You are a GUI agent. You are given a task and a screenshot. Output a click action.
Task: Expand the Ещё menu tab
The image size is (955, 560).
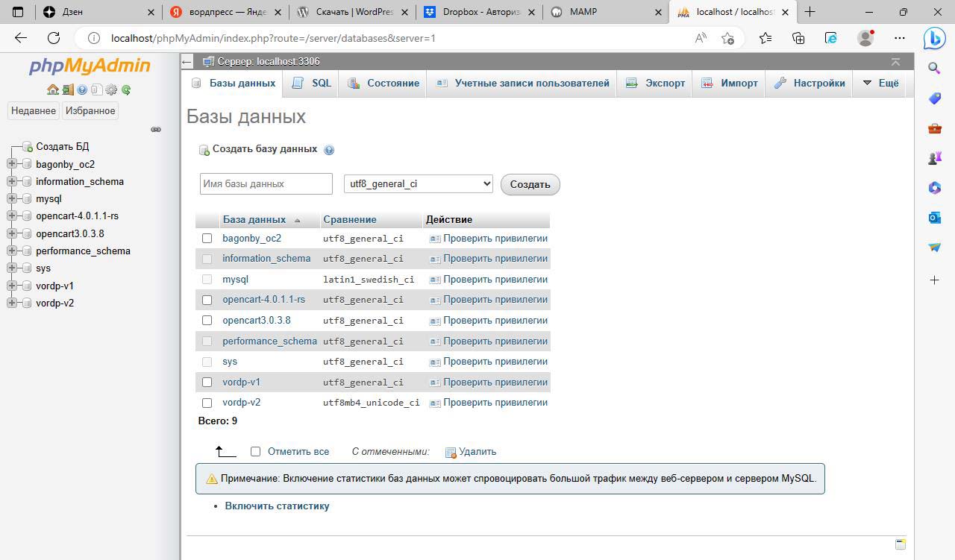880,83
